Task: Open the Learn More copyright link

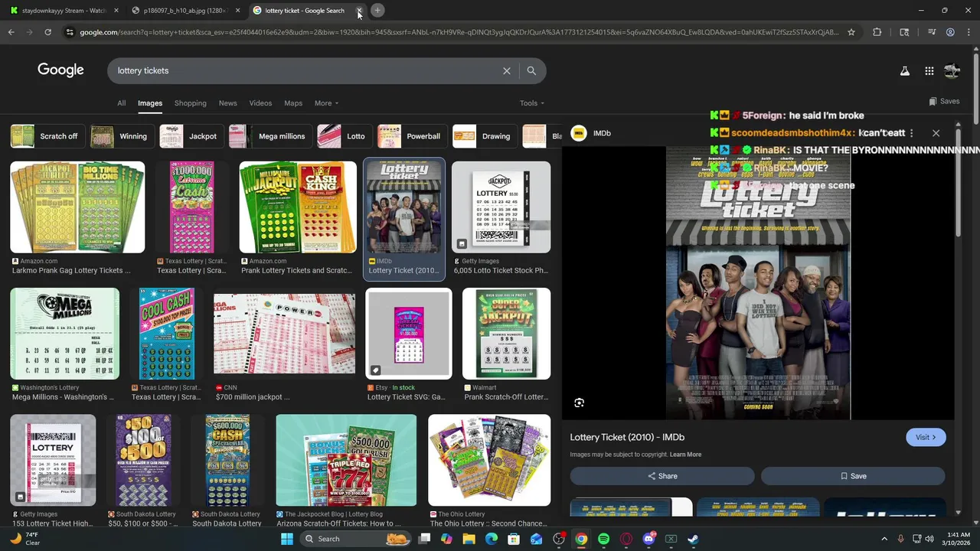Action: 685,455
